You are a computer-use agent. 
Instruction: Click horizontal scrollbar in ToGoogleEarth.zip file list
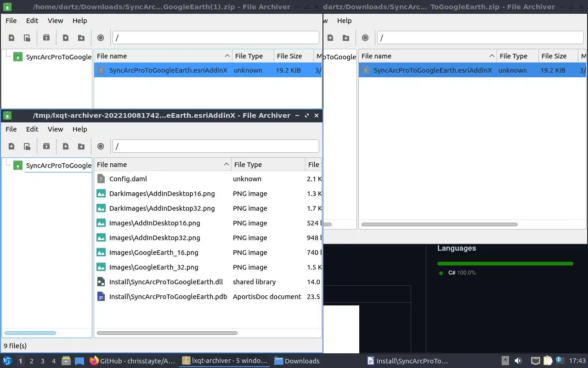point(440,224)
